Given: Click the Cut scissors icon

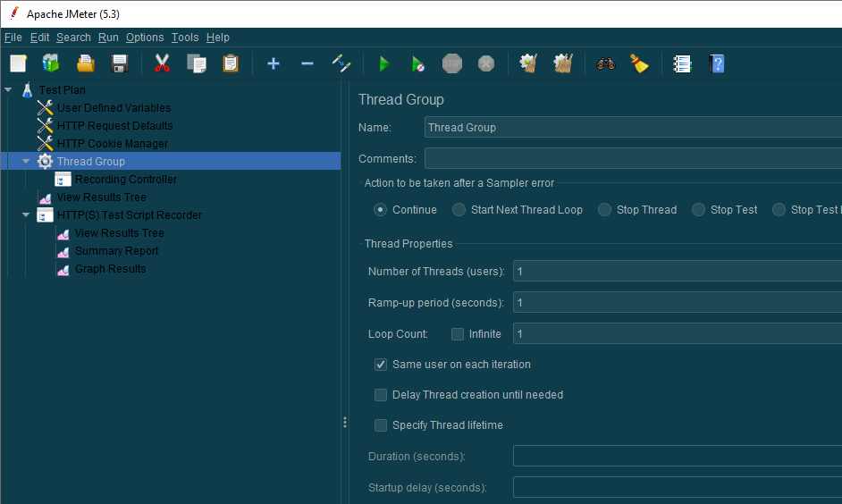Looking at the screenshot, I should point(162,63).
